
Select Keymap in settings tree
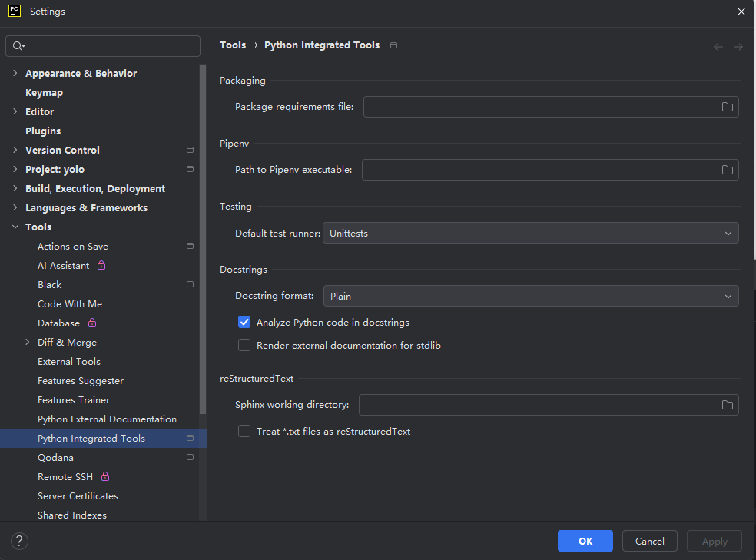pyautogui.click(x=44, y=92)
